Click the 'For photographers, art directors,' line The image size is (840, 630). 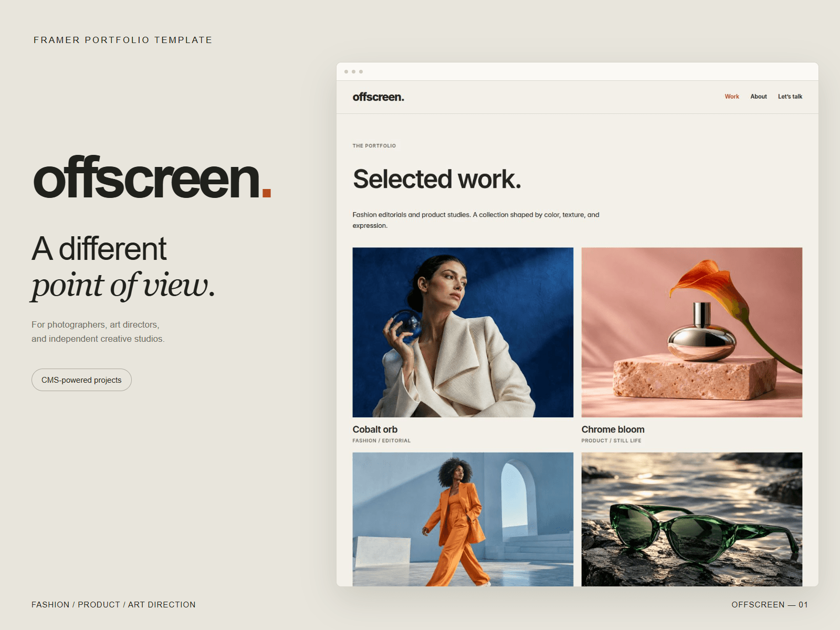click(x=96, y=324)
